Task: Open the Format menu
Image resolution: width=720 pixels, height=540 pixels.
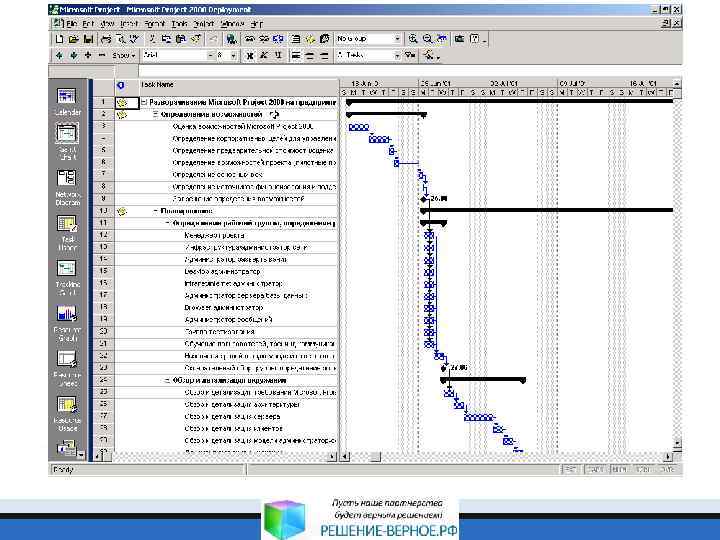Action: tap(154, 24)
